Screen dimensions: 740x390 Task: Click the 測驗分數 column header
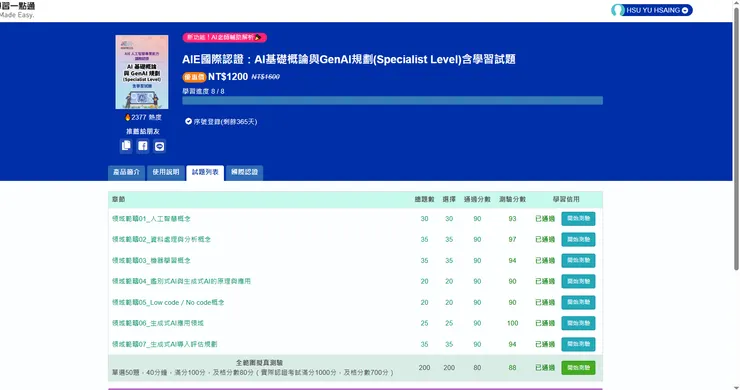(513, 199)
